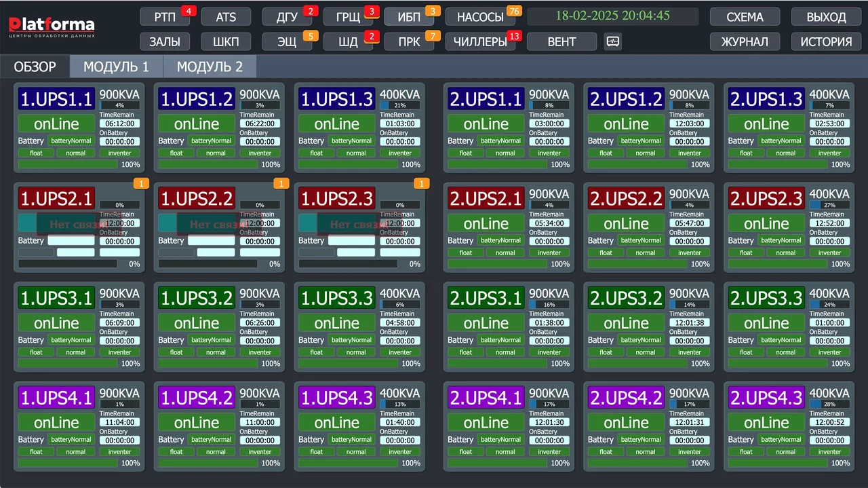Click the Platforma logo

[x=52, y=27]
